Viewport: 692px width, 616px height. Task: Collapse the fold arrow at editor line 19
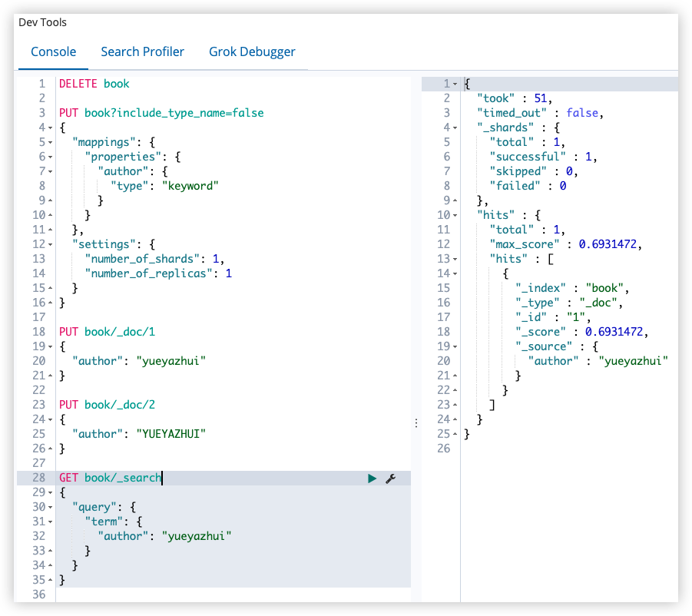[51, 347]
